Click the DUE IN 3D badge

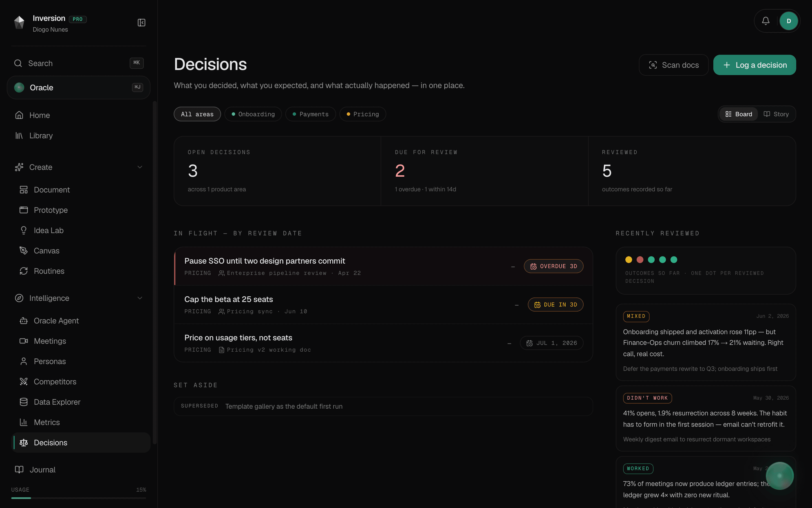click(x=556, y=305)
